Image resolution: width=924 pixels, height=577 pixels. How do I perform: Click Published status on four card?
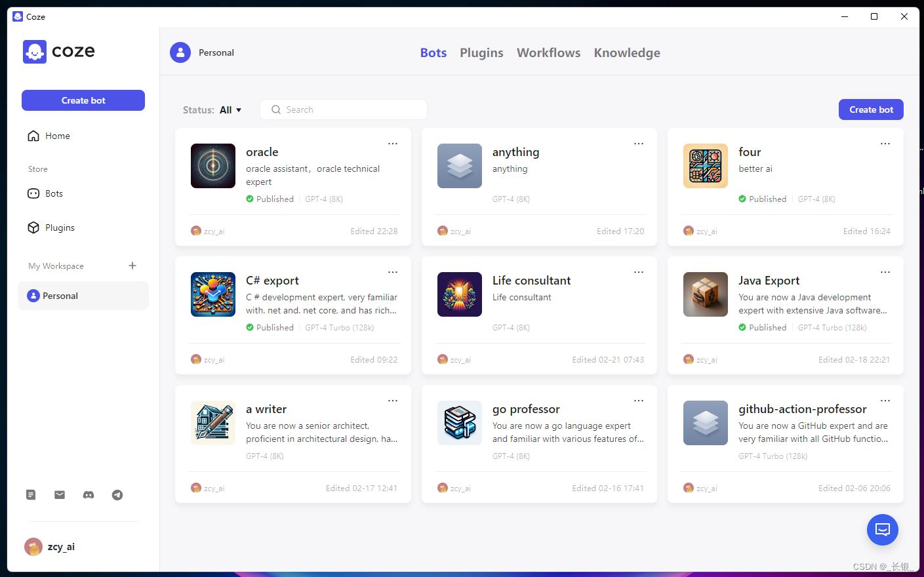(763, 199)
